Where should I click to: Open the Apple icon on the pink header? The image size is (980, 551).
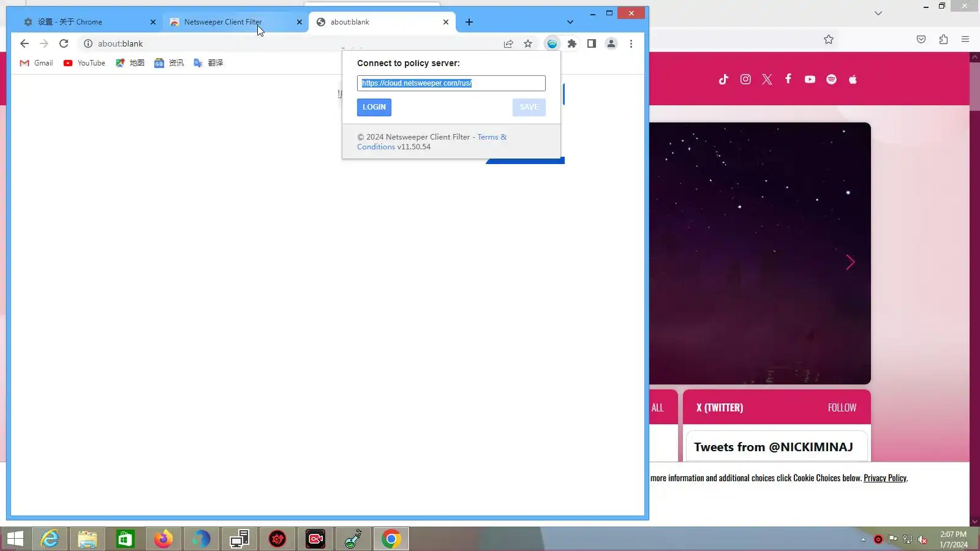[x=853, y=79]
